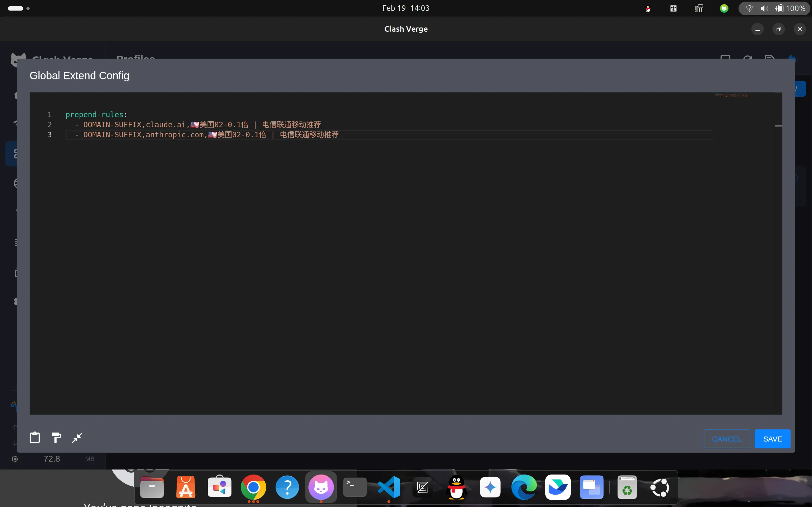Click the collapse fullscreen arrows icon
The width and height of the screenshot is (812, 507).
click(77, 438)
